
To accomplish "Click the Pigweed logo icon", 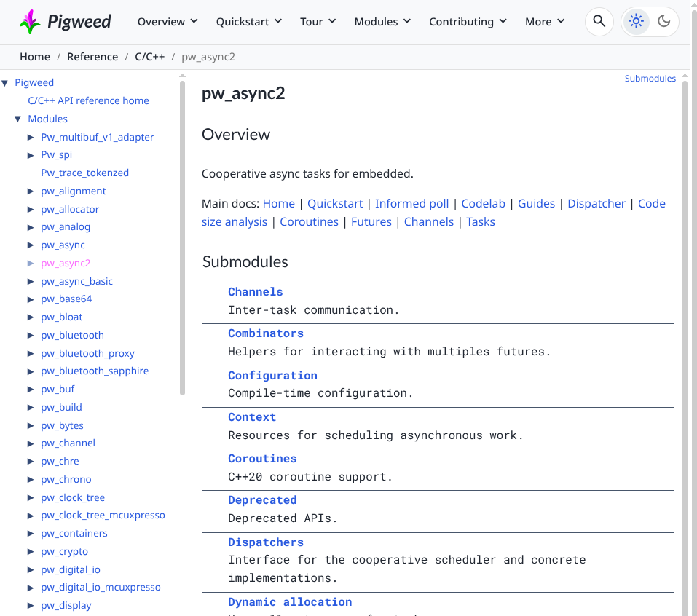I will coord(30,21).
